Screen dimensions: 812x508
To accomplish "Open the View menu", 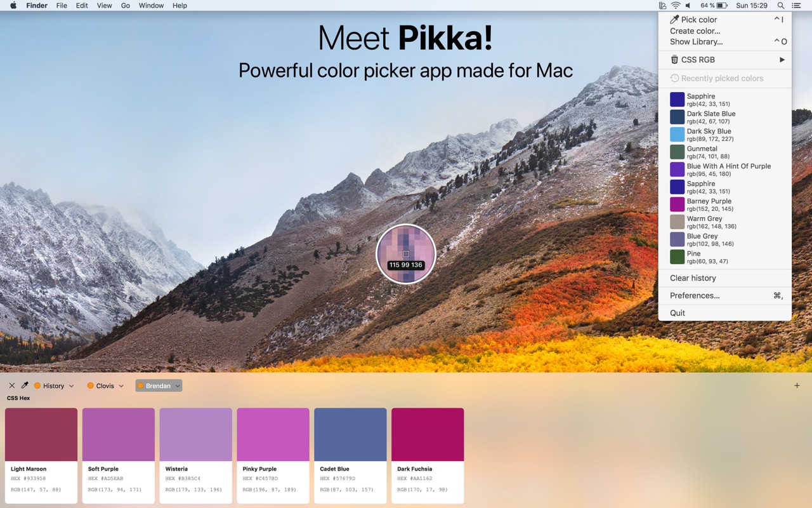I will 105,5.
